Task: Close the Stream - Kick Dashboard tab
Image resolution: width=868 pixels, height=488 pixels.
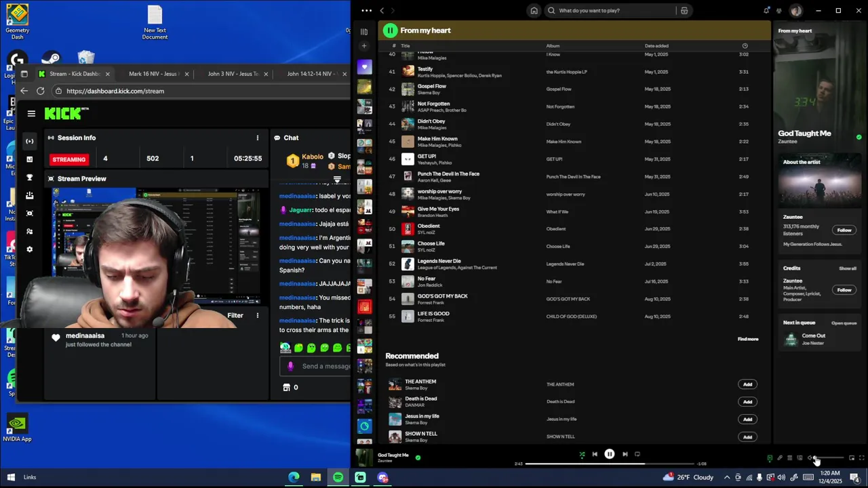Action: (x=107, y=74)
